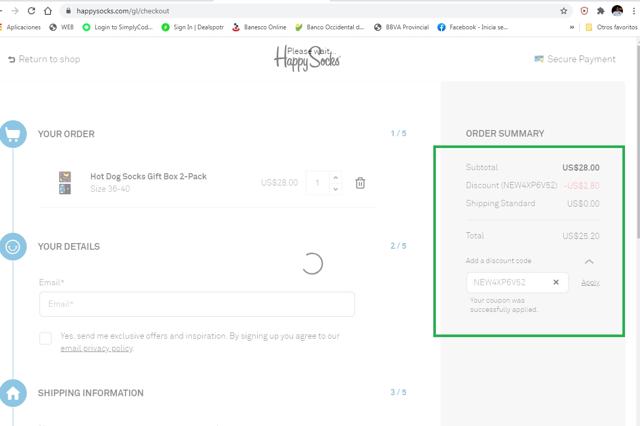This screenshot has width=640, height=426.
Task: Click the YOUR DETAILS heading
Action: coord(69,246)
